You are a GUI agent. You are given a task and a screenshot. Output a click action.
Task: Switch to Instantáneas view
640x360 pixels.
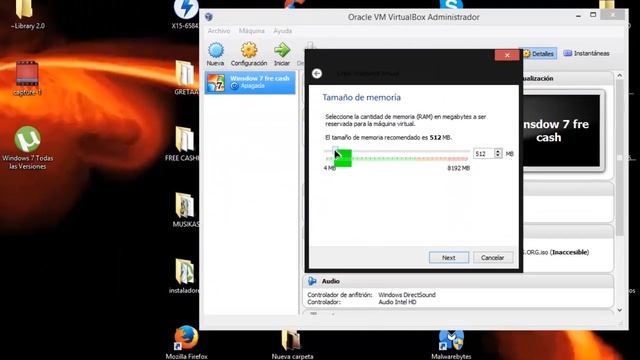pyautogui.click(x=587, y=53)
